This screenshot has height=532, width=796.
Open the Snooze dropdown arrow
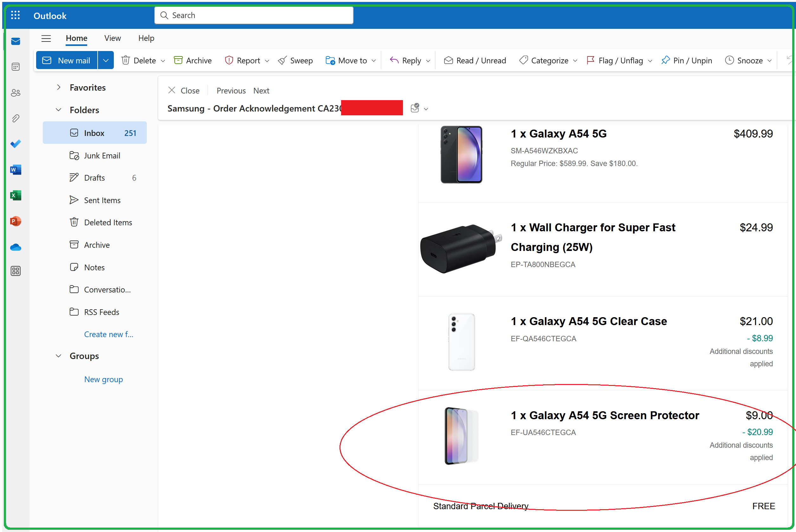pos(769,61)
